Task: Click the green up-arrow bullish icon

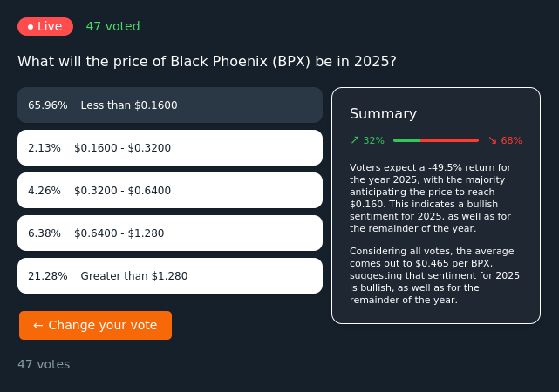Action: tap(355, 140)
